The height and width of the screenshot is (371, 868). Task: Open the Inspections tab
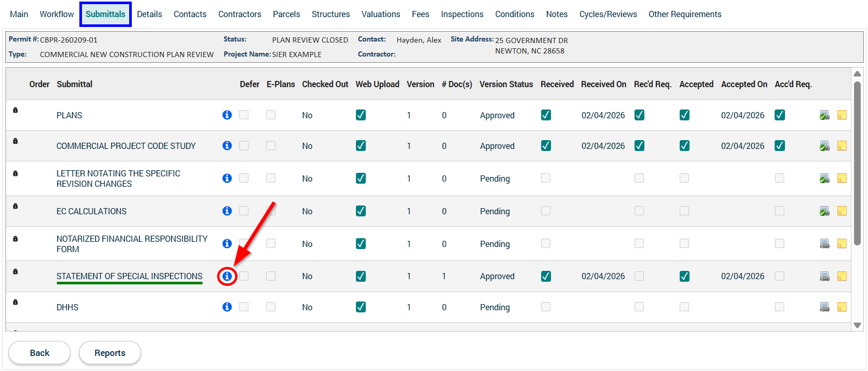tap(462, 14)
